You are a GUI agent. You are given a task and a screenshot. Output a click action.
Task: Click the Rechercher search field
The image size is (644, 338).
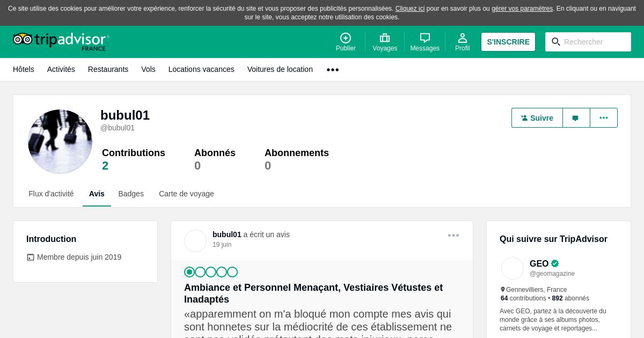coord(588,42)
